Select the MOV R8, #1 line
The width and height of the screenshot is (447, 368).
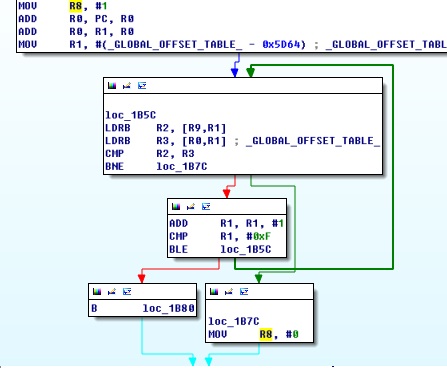63,6
